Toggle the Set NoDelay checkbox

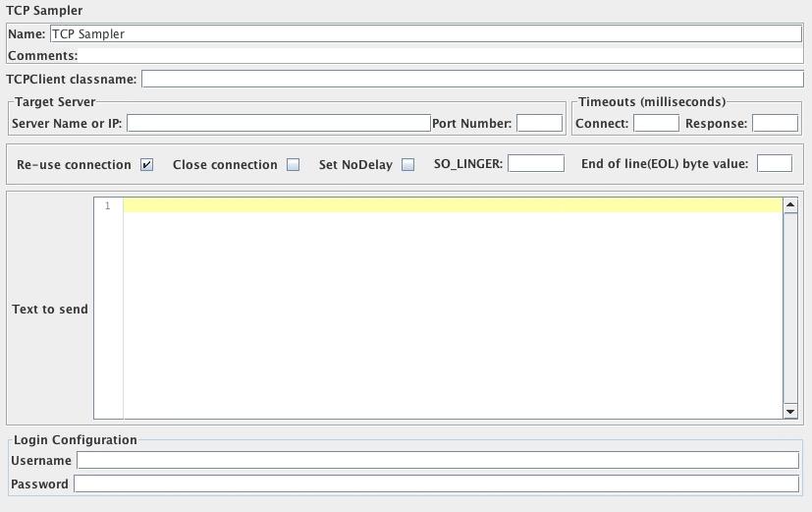pyautogui.click(x=408, y=165)
